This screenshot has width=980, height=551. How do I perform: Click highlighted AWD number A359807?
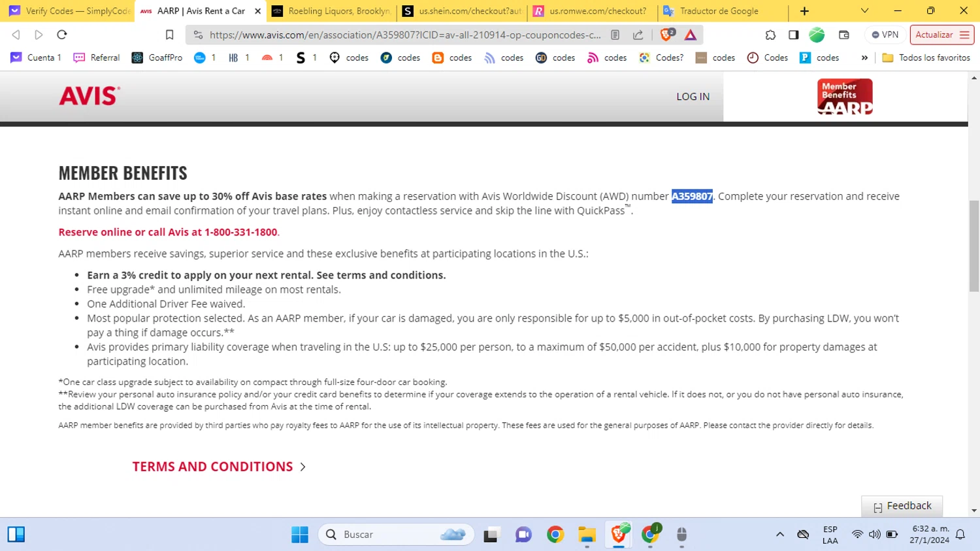point(692,196)
